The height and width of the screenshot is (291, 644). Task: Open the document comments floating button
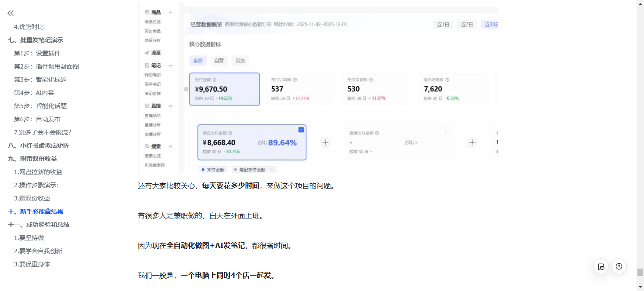601,266
